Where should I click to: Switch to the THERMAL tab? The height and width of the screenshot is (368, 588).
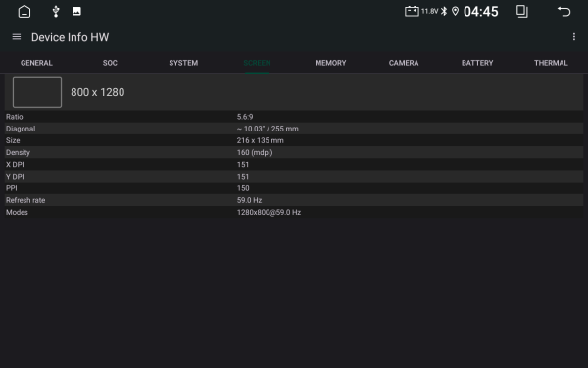(x=551, y=63)
